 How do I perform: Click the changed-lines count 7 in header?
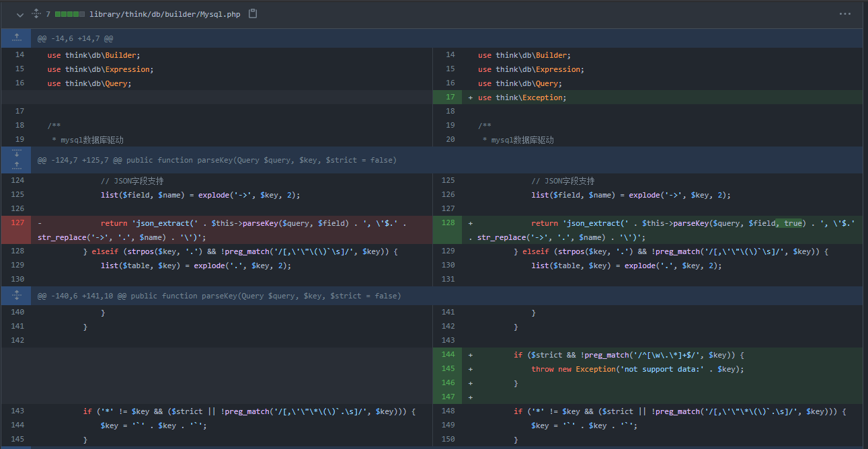pyautogui.click(x=48, y=14)
